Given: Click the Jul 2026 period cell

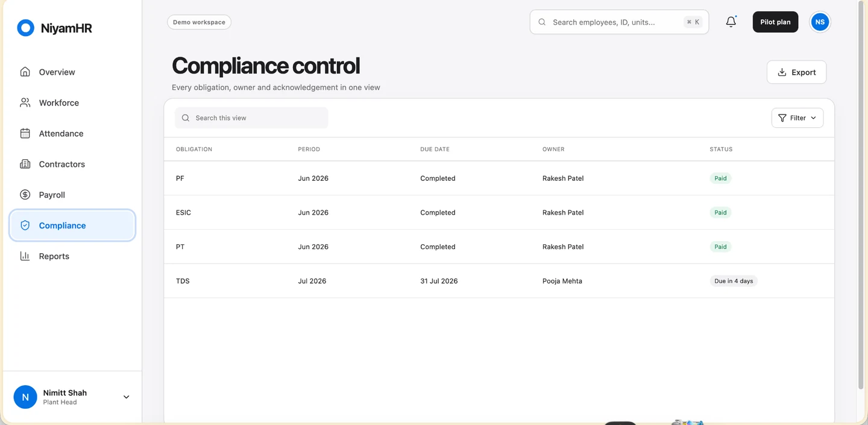Looking at the screenshot, I should (x=312, y=282).
